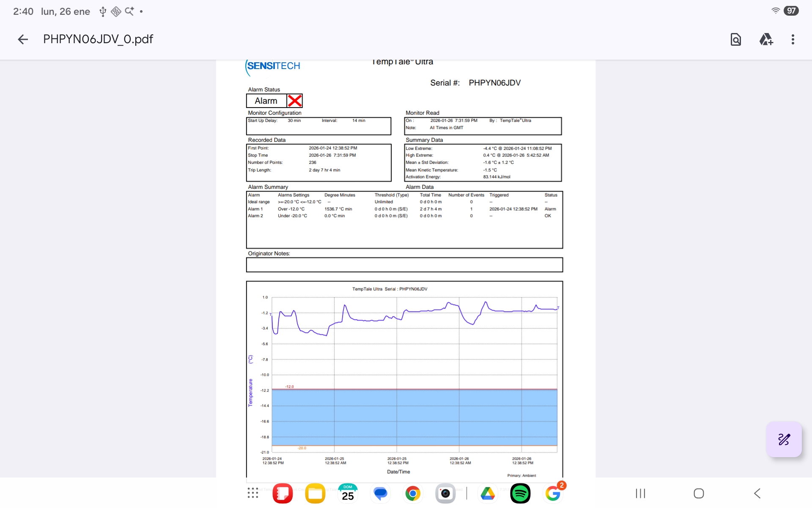Open the Messages chat bubble app
This screenshot has height=508, width=812.
(x=380, y=493)
